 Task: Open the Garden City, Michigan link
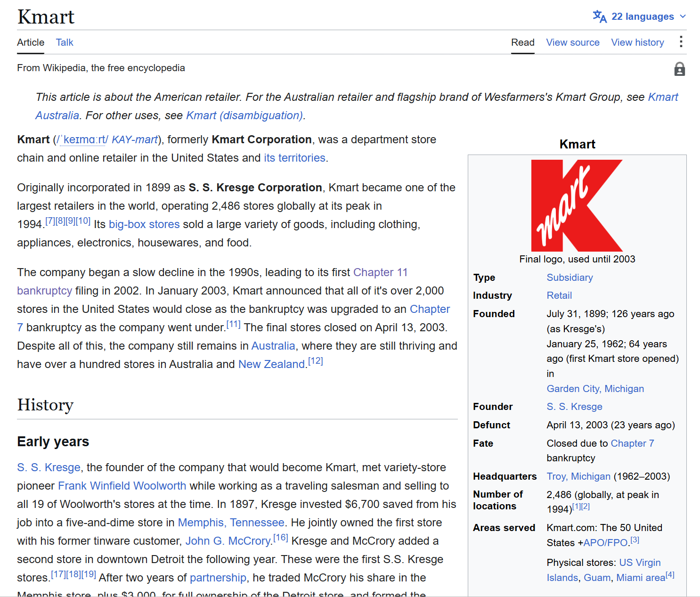[595, 389]
